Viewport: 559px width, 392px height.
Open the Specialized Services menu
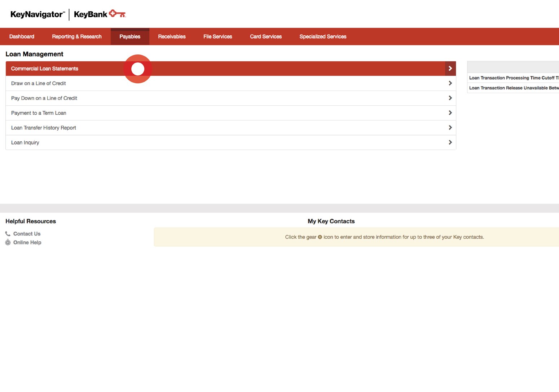coord(322,36)
